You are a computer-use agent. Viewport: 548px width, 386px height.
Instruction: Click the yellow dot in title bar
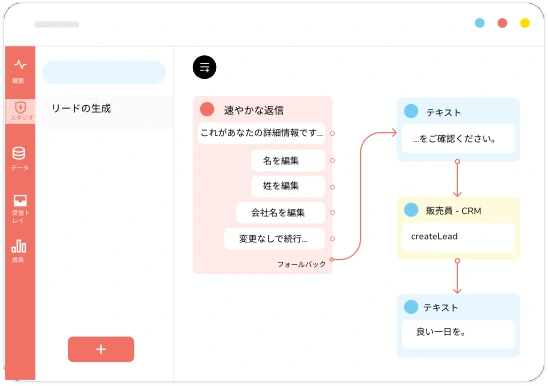[x=525, y=23]
